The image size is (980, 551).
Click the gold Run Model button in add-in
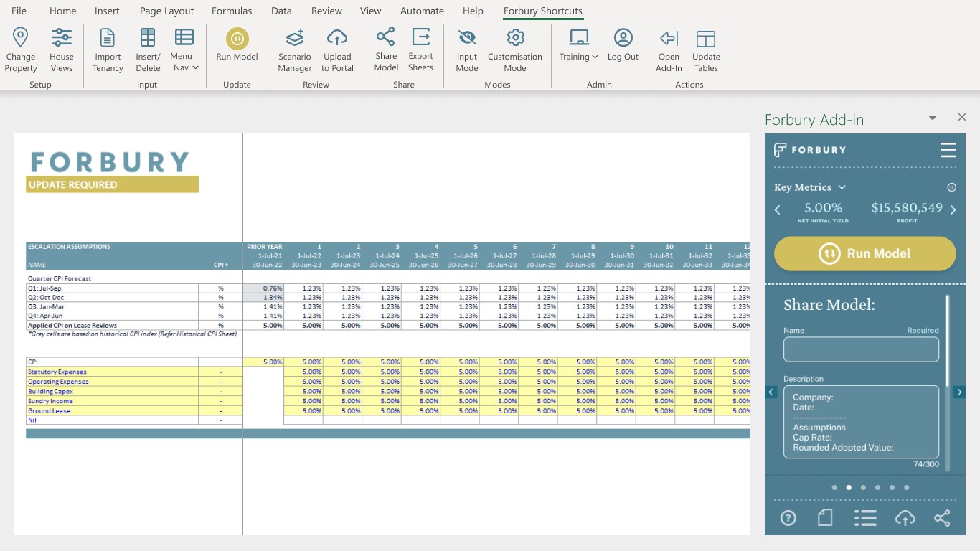pyautogui.click(x=864, y=253)
